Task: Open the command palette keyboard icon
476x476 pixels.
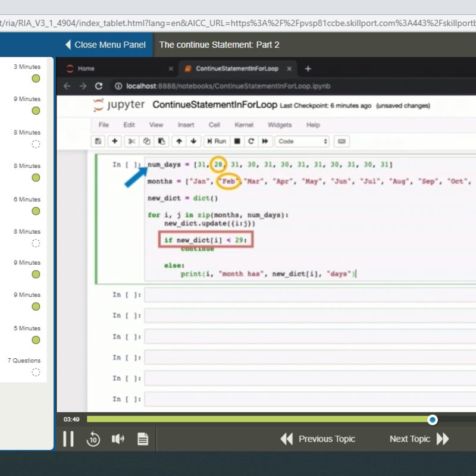Action: 342,141
